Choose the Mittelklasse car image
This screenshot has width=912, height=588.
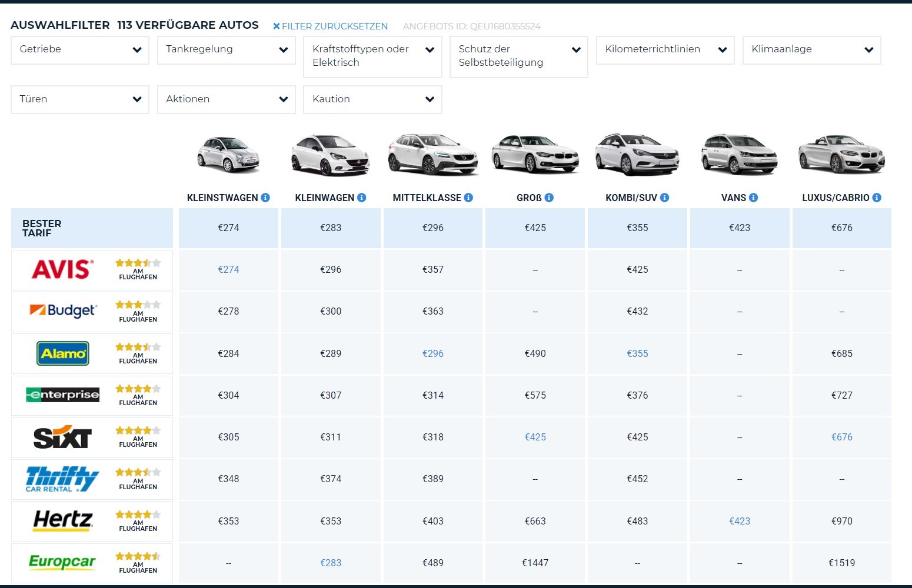(432, 155)
